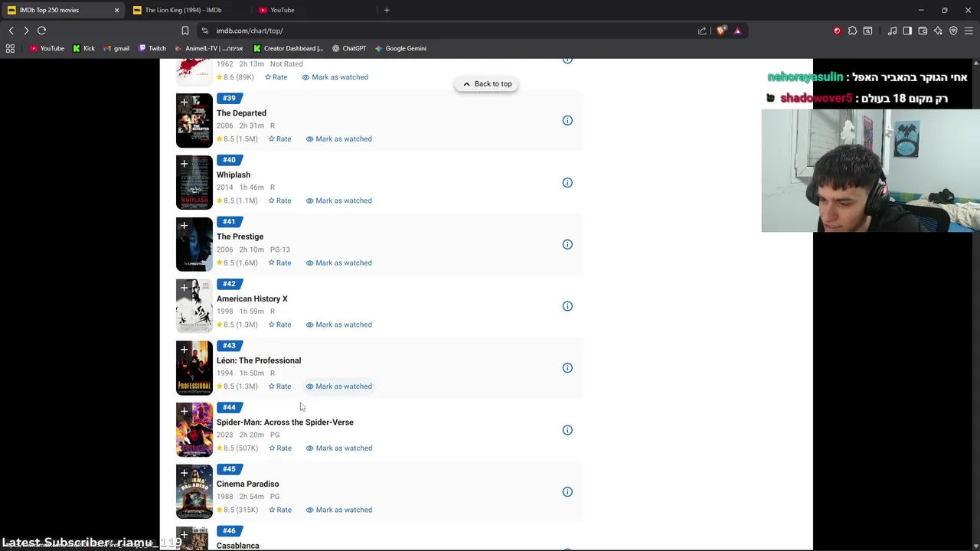Add The Departed to watchlist
980x551 pixels.
(x=184, y=102)
